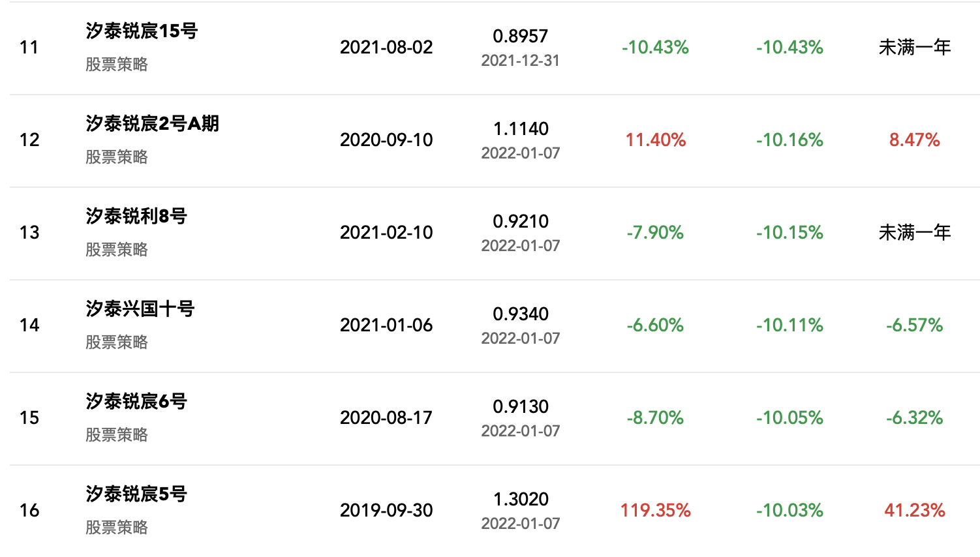Click inception date 2019-09-30
The image size is (980, 557).
coord(386,510)
